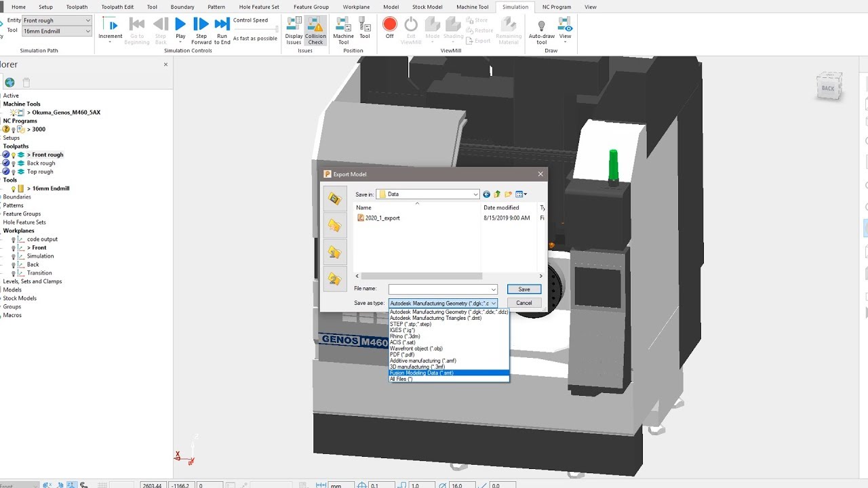
Task: Click the Create New Folder icon
Action: point(509,195)
